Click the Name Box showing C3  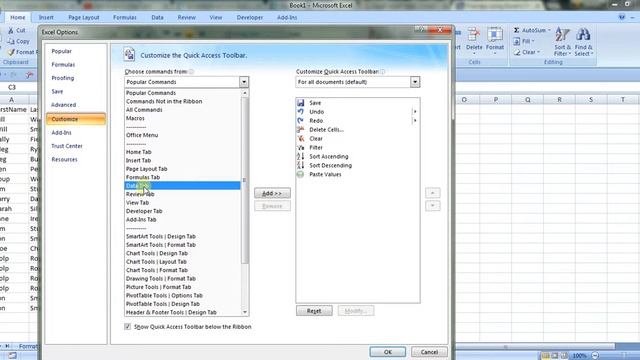(x=12, y=87)
